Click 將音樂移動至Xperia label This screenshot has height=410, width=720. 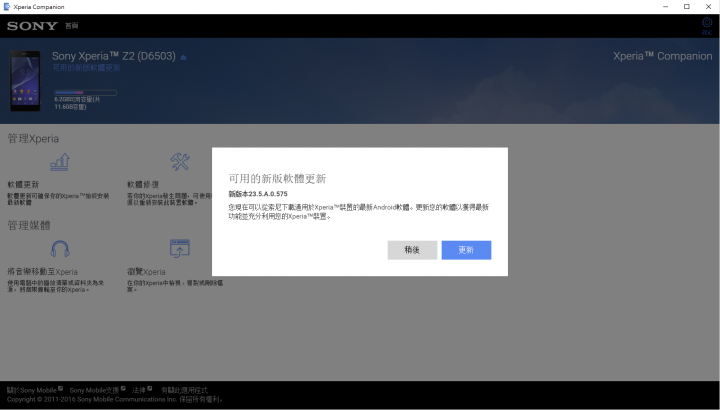click(42, 272)
